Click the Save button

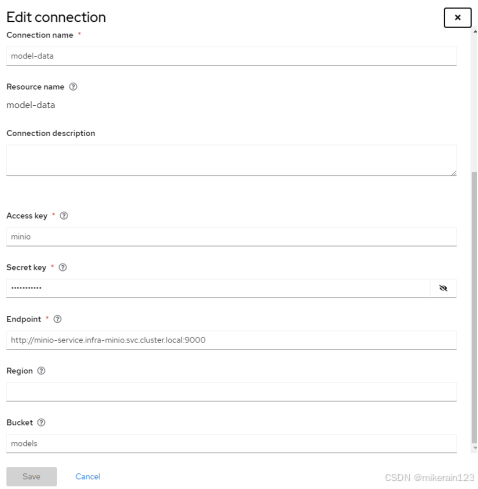point(31,476)
